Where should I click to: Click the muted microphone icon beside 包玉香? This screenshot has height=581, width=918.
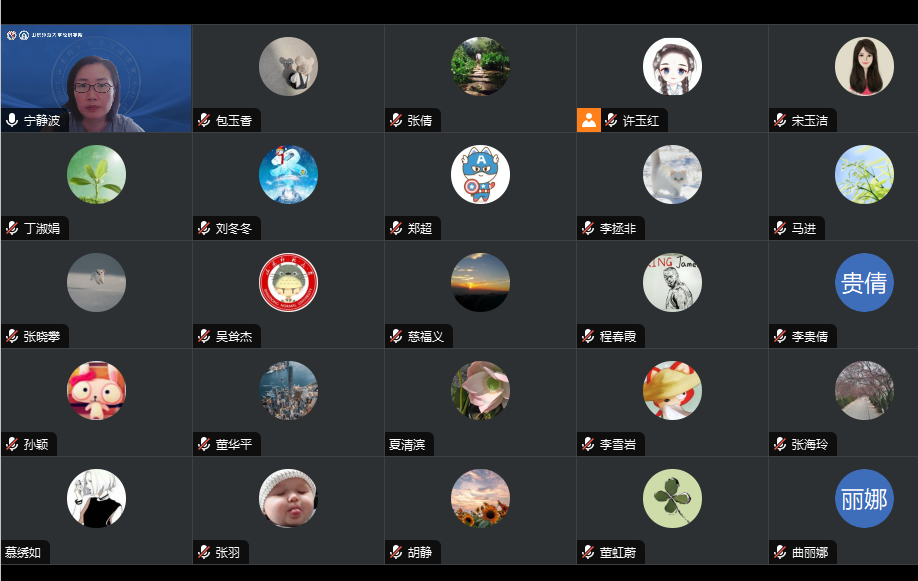coord(204,121)
